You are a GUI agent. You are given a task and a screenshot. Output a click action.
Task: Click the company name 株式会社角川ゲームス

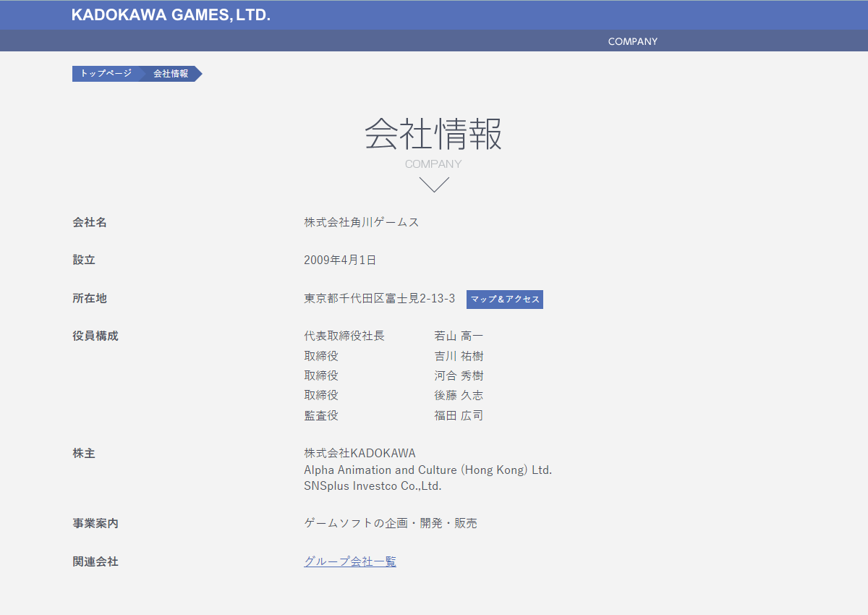point(362,222)
